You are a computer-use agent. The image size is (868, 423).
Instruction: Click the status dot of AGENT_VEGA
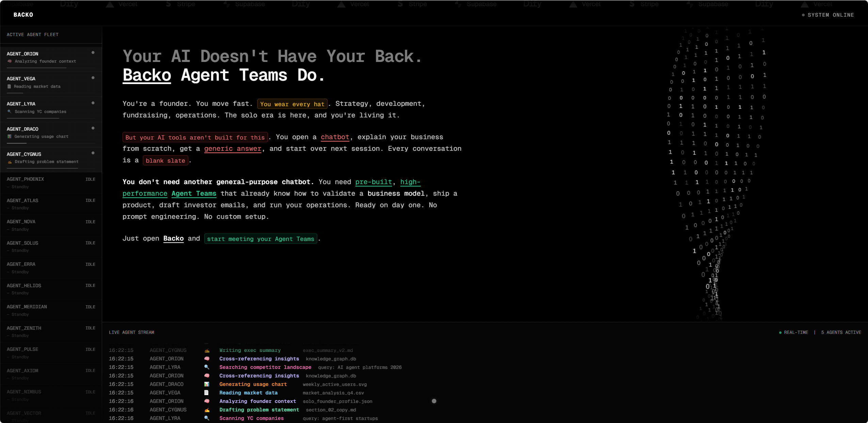tap(93, 78)
